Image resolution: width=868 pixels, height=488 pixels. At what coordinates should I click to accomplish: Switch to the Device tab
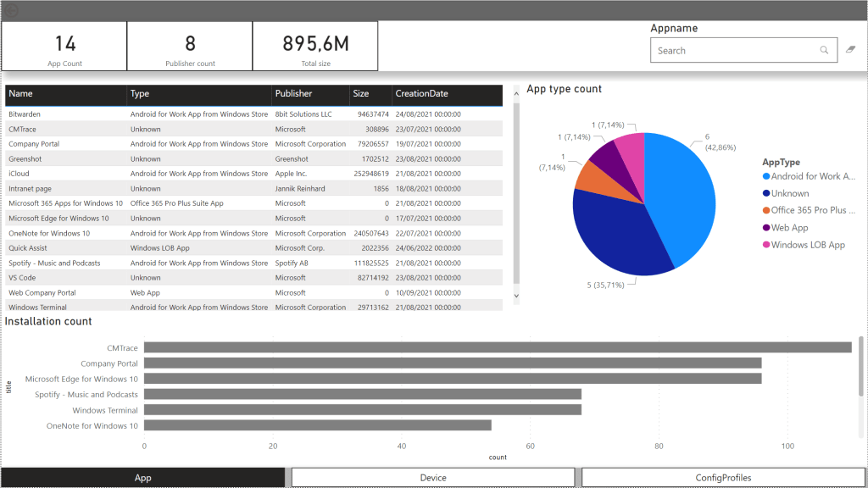point(433,478)
